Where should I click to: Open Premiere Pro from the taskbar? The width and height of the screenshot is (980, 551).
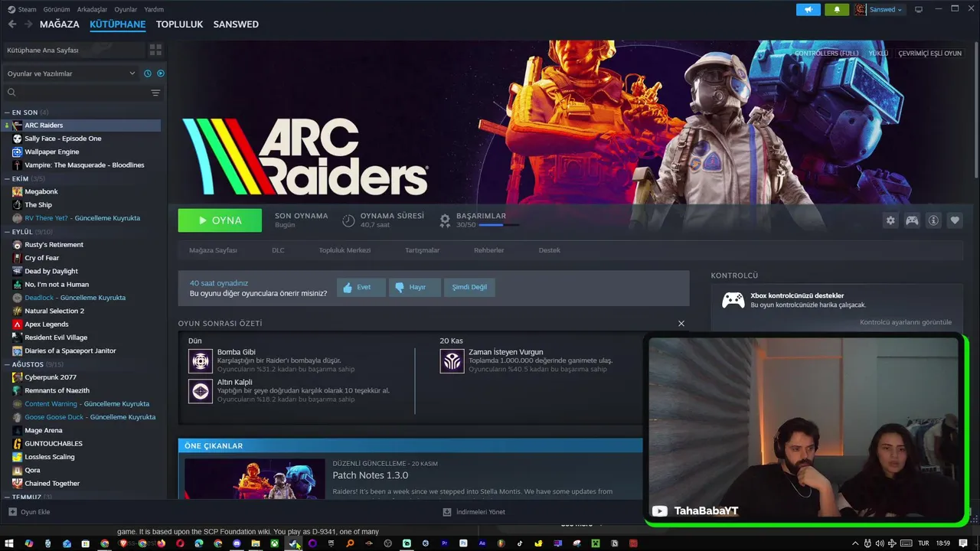pyautogui.click(x=444, y=543)
